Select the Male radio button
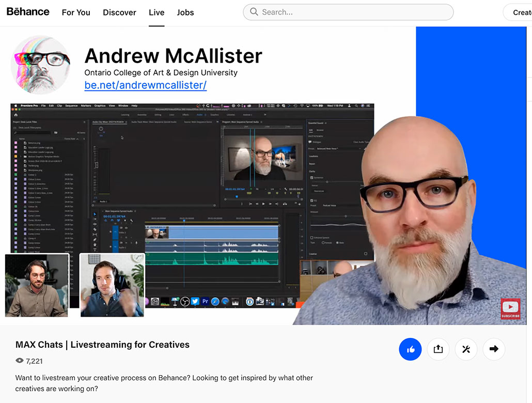The width and height of the screenshot is (532, 403). [x=337, y=243]
